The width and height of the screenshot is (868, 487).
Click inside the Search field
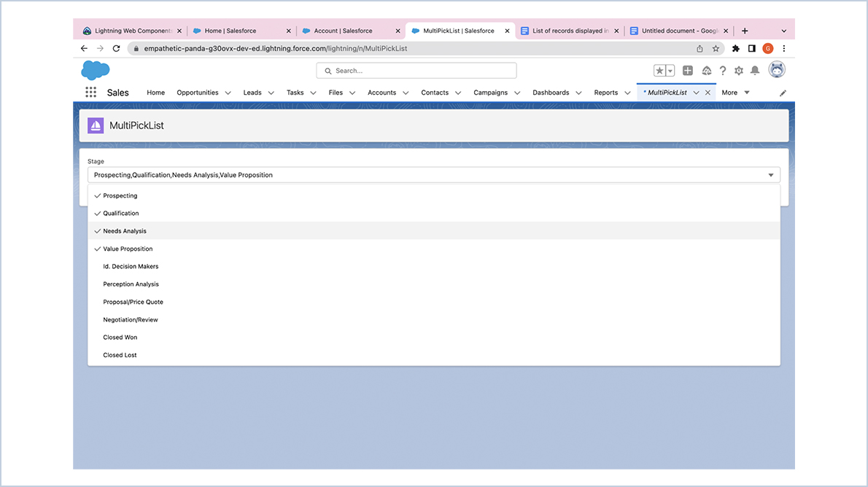(x=416, y=70)
